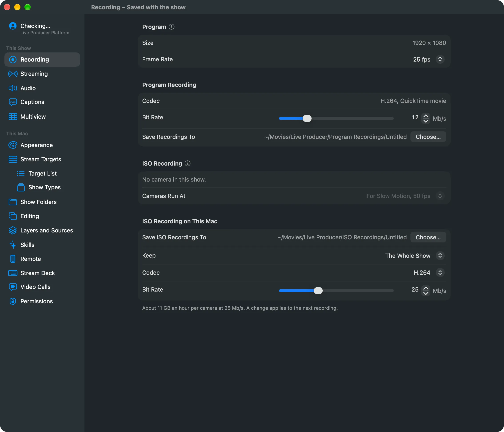Click the info icon beside ISO Recording
Image resolution: width=504 pixels, height=432 pixels.
click(x=187, y=164)
